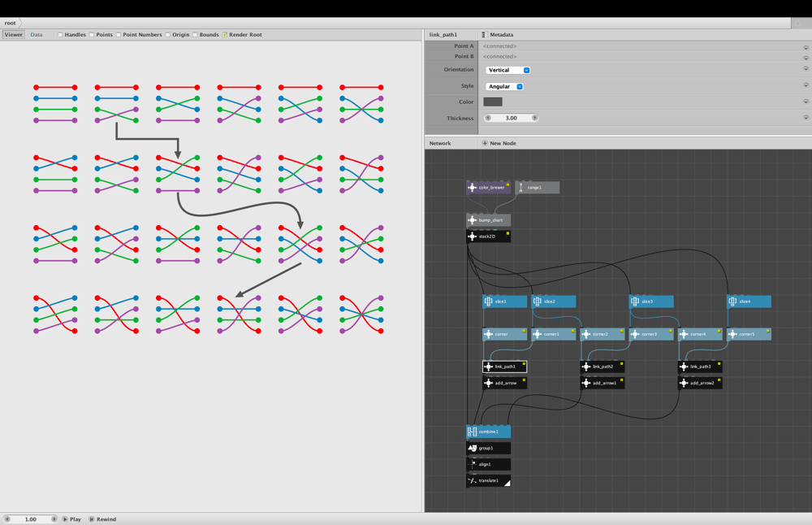Click the Thickness value 3.00
This screenshot has height=525, width=812.
click(511, 118)
